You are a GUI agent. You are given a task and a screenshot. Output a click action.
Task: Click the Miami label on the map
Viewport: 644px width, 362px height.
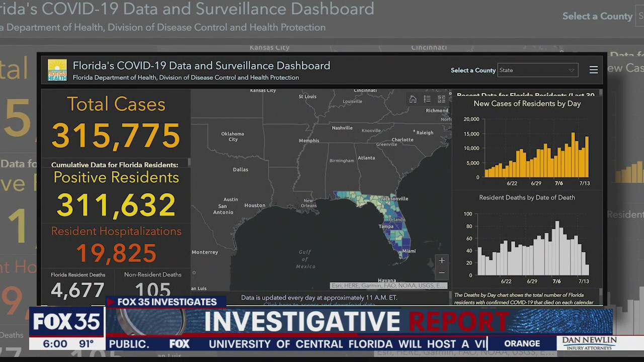point(409,251)
